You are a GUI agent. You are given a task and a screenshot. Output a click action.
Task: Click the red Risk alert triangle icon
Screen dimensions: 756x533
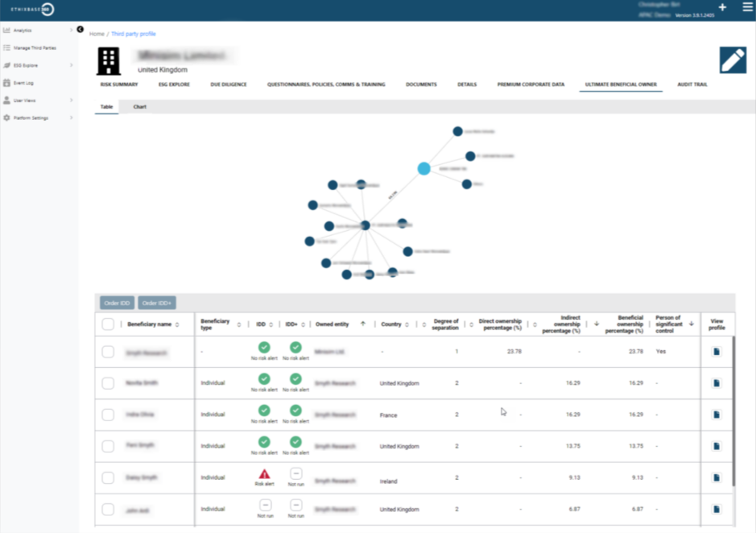(264, 473)
